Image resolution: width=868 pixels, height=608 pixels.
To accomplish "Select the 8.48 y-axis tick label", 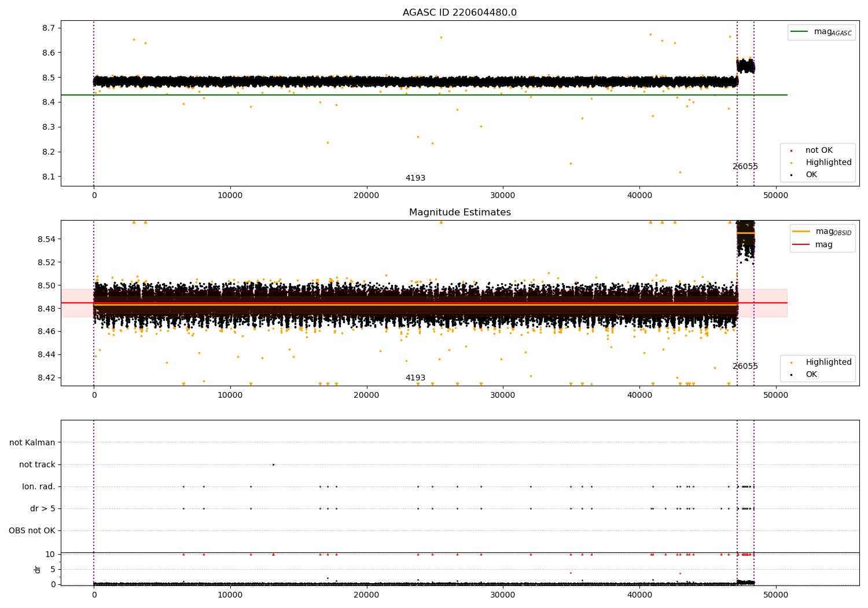I will (46, 309).
